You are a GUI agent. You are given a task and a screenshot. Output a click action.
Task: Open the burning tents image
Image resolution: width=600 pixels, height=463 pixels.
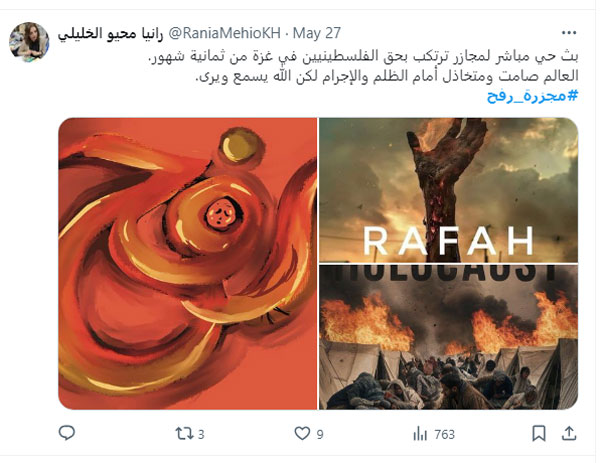(448, 337)
